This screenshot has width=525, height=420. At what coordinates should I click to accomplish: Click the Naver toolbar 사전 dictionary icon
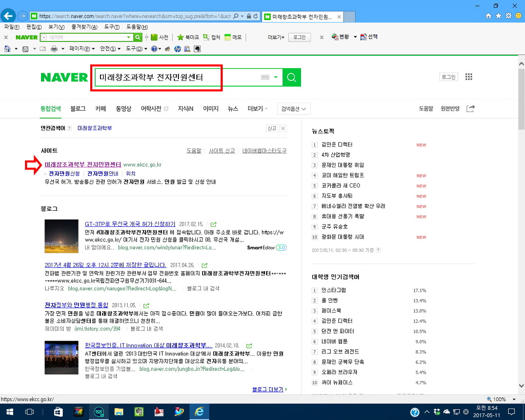click(x=160, y=37)
